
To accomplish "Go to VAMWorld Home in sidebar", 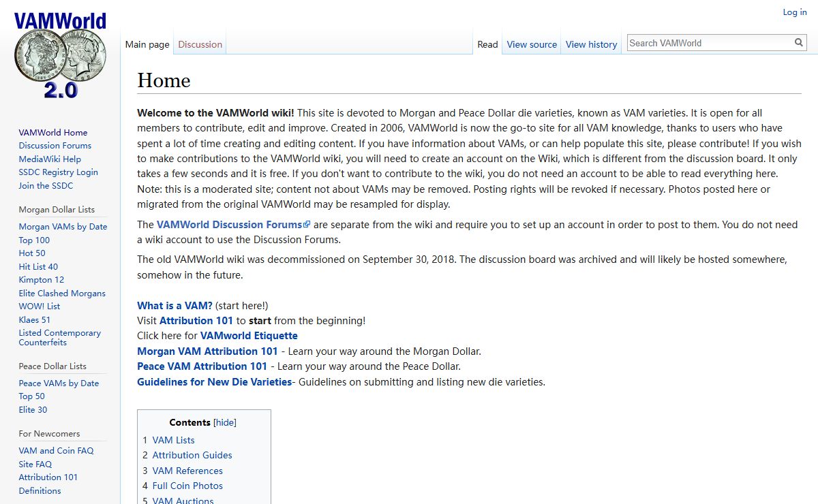I will (x=53, y=132).
